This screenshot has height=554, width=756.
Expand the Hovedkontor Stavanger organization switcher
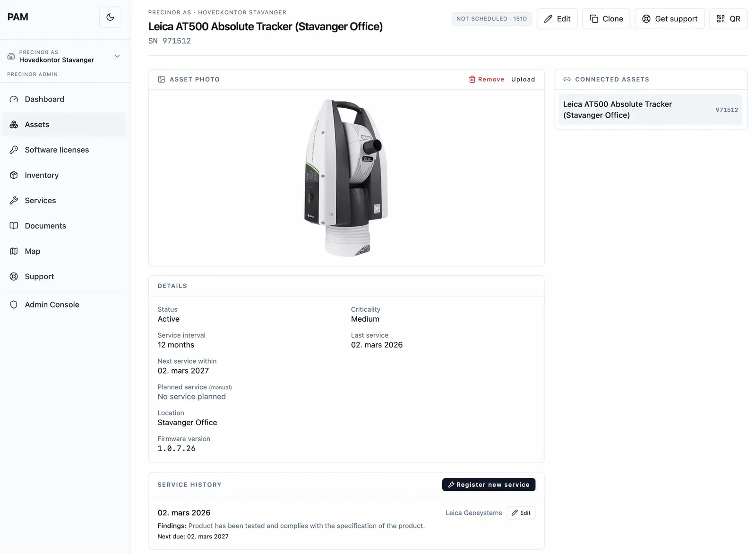click(65, 56)
